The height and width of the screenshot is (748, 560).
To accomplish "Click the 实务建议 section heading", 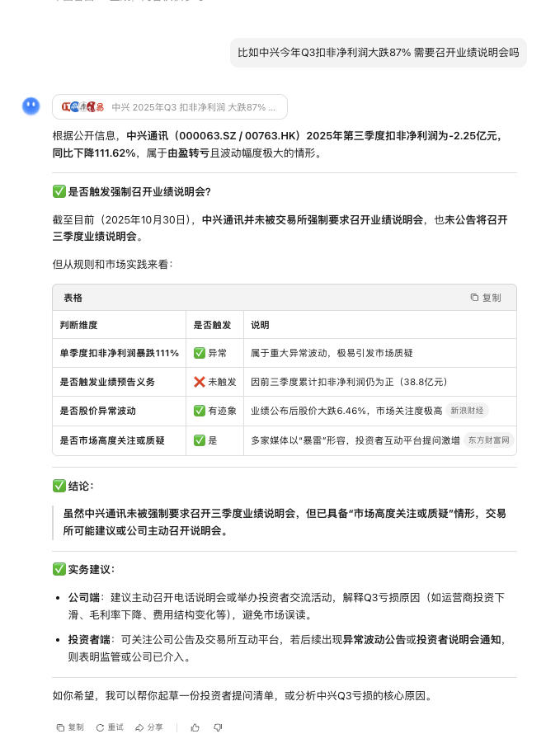I will pyautogui.click(x=84, y=570).
